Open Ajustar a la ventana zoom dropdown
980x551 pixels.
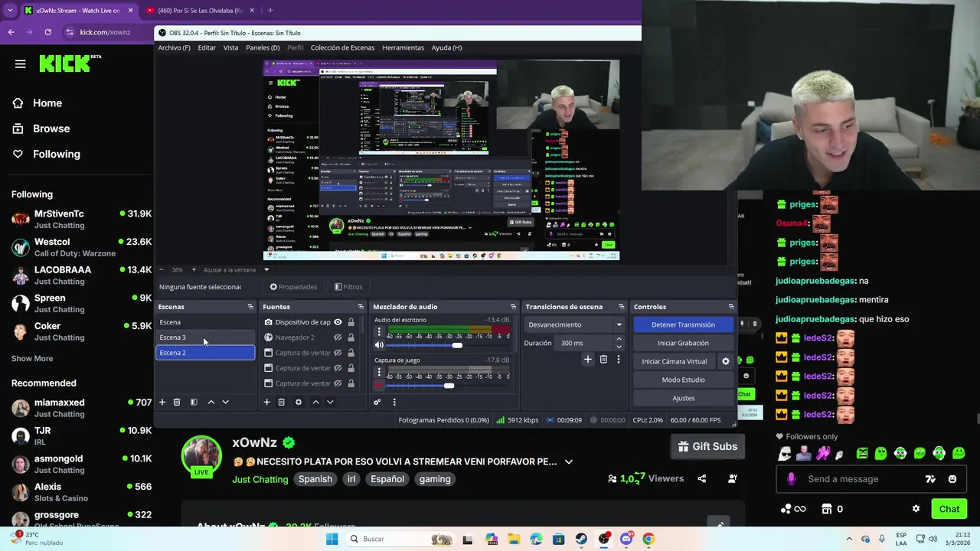266,269
